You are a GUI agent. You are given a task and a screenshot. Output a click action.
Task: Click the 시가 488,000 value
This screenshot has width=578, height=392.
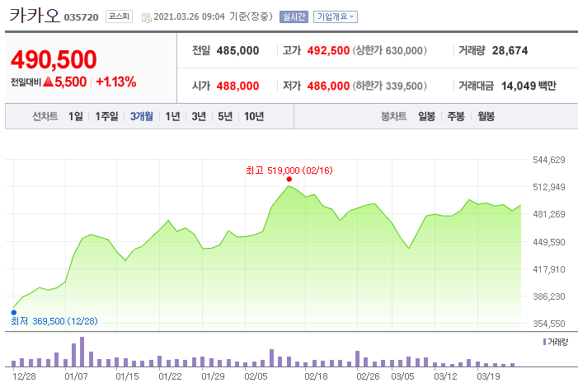(x=237, y=86)
